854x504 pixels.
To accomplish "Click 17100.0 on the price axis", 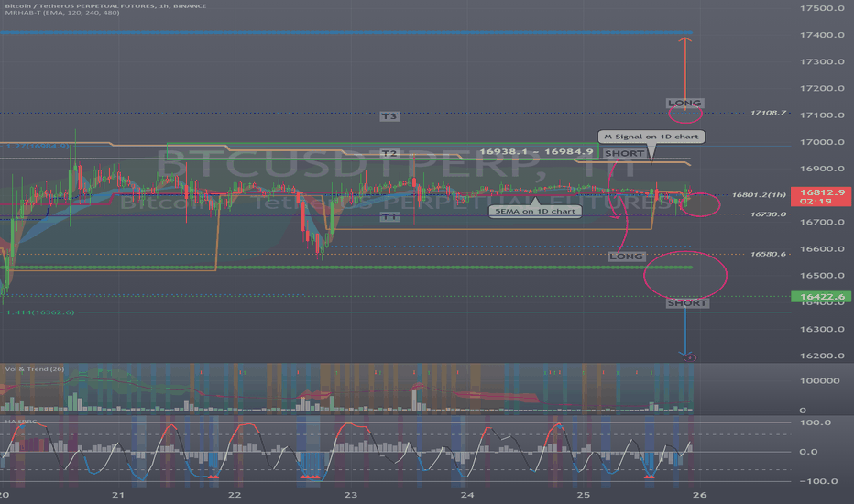I will tap(822, 115).
